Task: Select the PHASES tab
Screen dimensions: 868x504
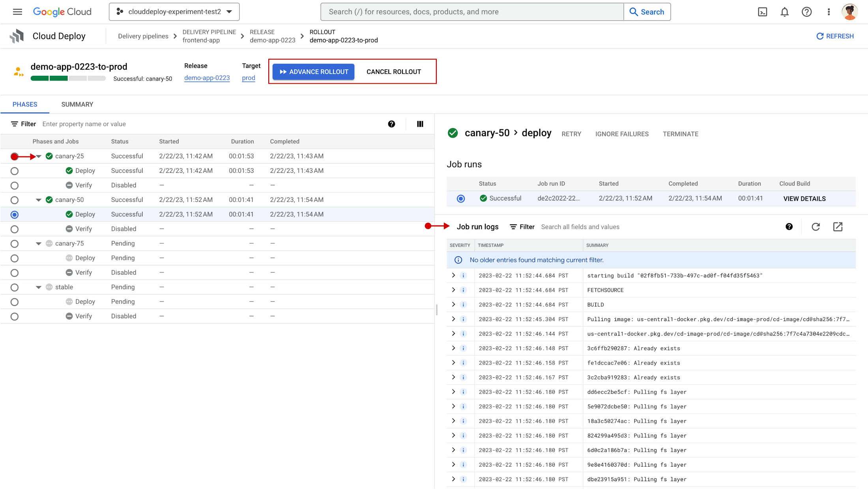Action: tap(24, 104)
